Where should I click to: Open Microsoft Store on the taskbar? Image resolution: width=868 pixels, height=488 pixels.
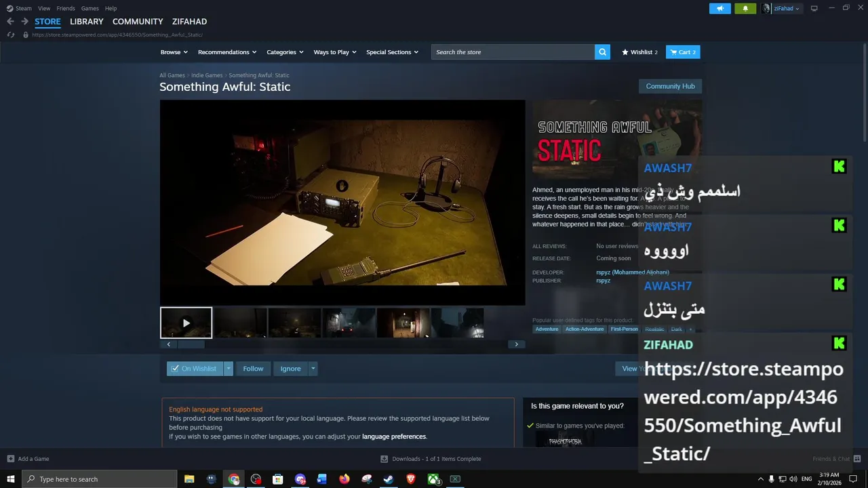(x=278, y=479)
